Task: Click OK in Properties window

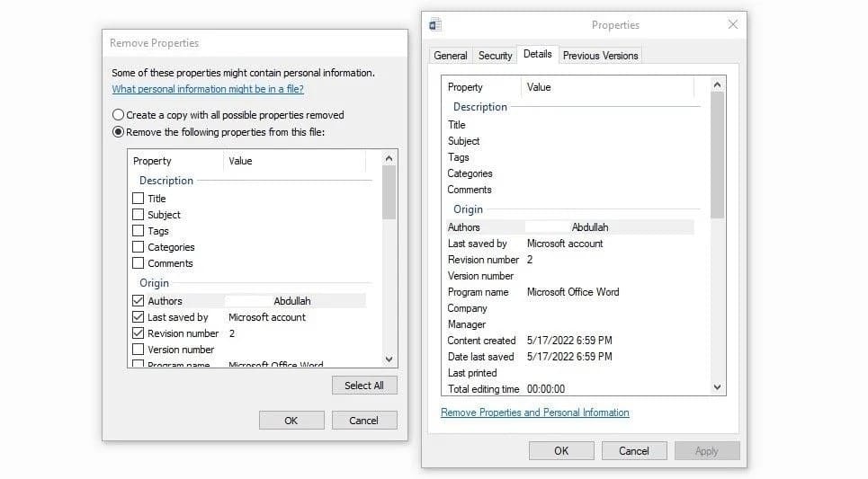Action: (x=561, y=451)
